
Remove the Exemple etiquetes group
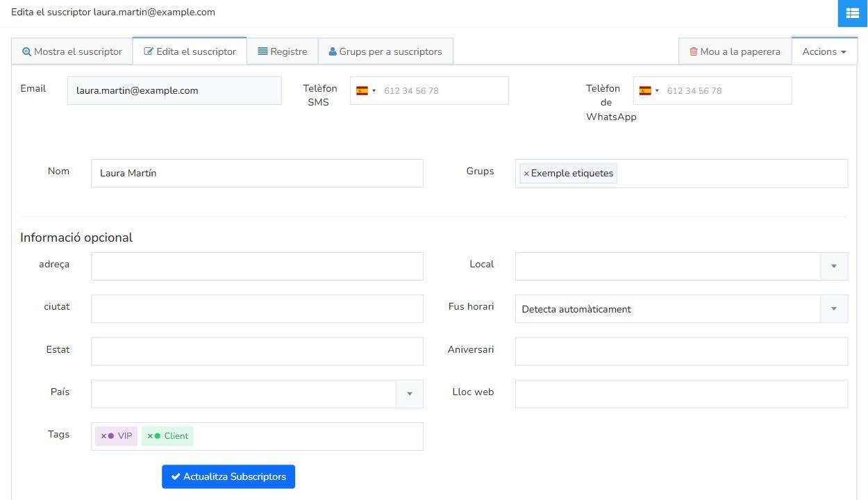526,174
